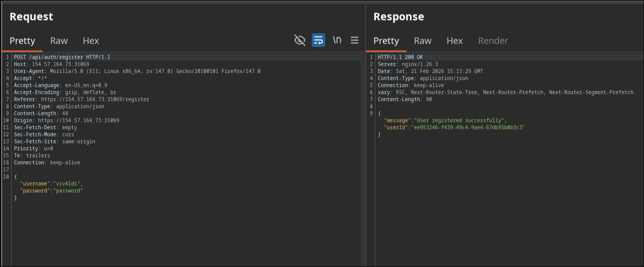This screenshot has height=267, width=644.
Task: Click the request Content-Length: 44 line
Action: [x=41, y=113]
